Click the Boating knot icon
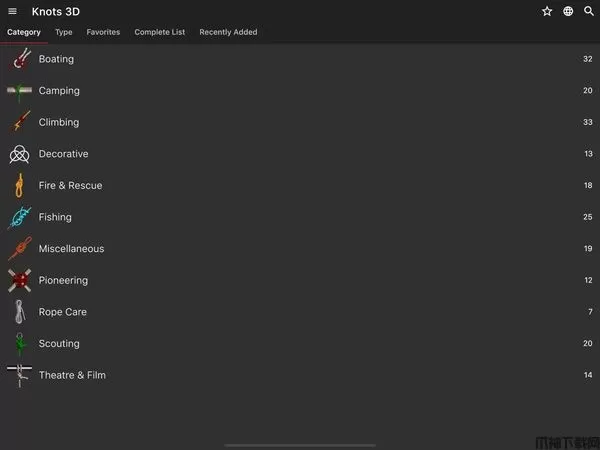 pos(20,59)
